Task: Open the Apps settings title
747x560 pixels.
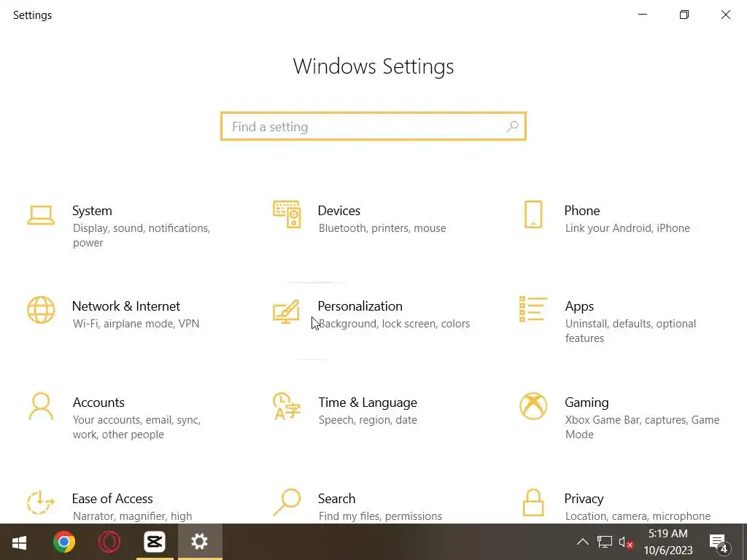Action: click(x=579, y=306)
